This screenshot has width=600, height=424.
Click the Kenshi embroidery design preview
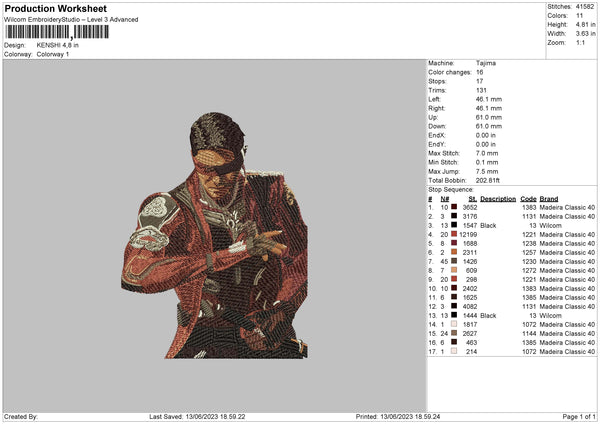215,235
